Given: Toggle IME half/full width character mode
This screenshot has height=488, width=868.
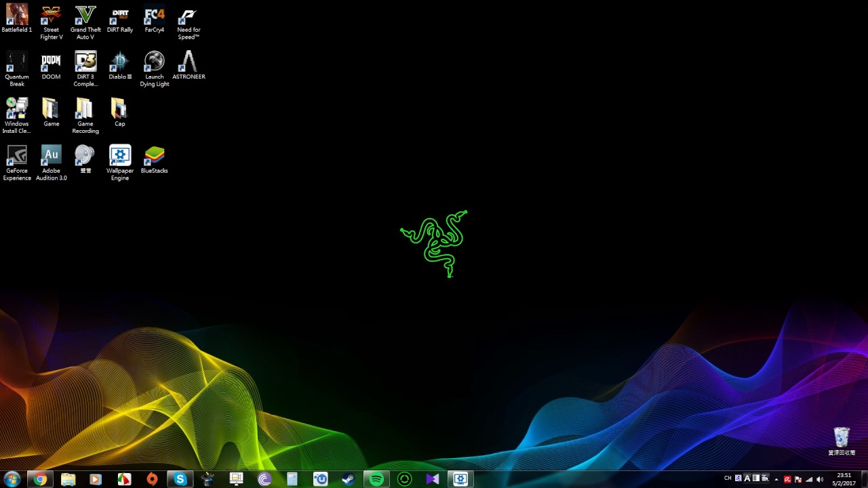Looking at the screenshot, I should (x=756, y=479).
